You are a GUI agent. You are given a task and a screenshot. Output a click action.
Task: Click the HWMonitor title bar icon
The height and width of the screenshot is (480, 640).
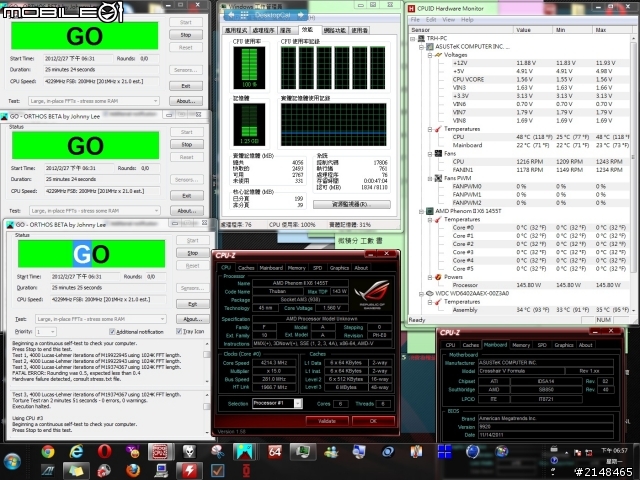[411, 8]
